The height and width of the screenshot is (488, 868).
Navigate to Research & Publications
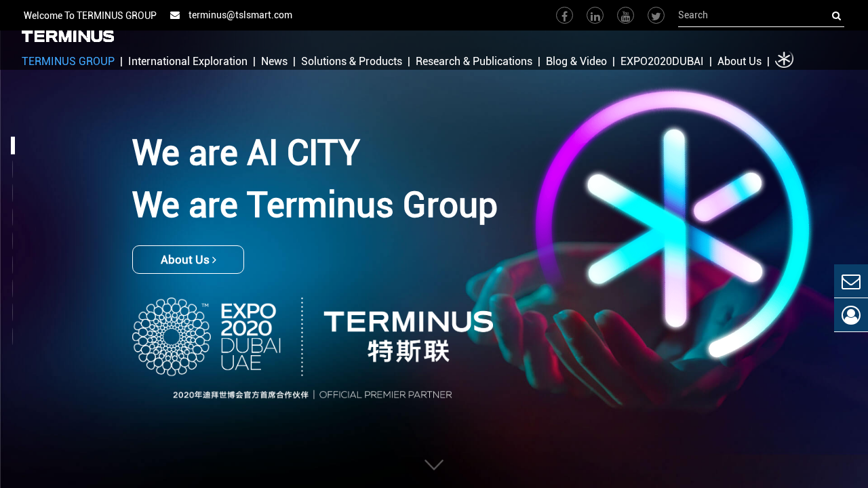tap(474, 60)
